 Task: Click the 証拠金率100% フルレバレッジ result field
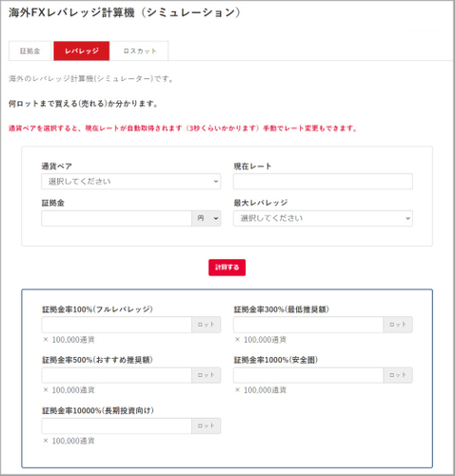(116, 325)
